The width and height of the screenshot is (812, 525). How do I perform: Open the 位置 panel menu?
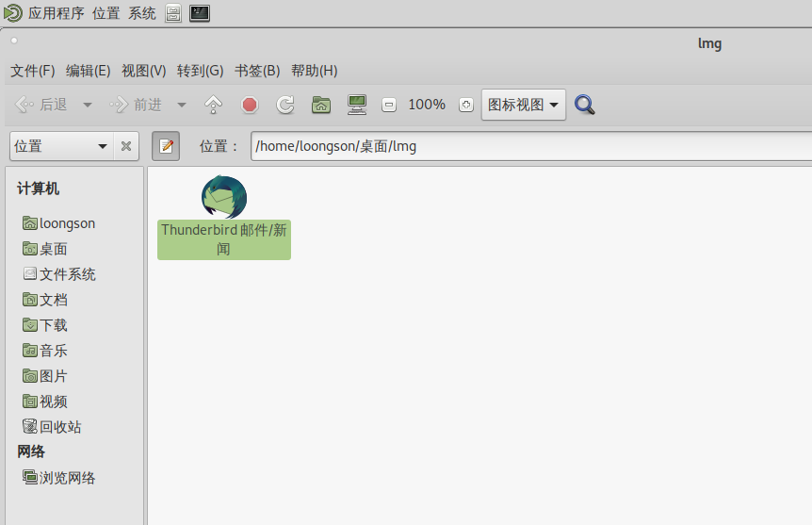tap(106, 13)
